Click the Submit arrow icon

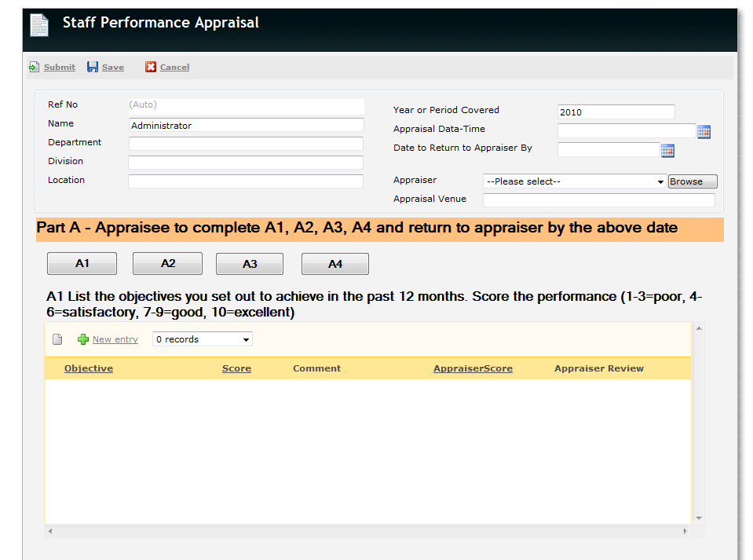[x=34, y=67]
